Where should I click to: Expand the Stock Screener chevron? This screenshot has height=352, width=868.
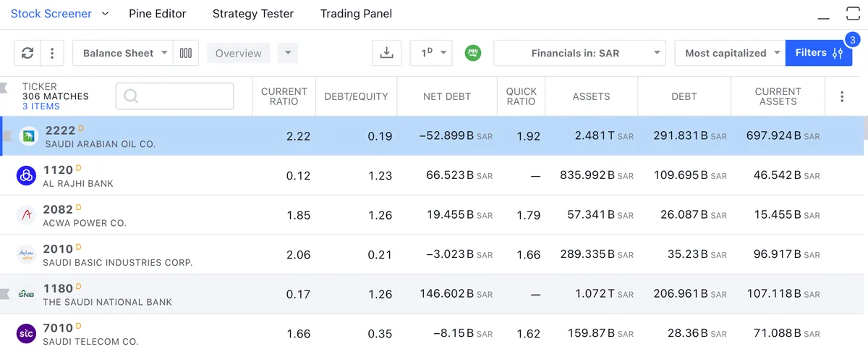coord(105,14)
